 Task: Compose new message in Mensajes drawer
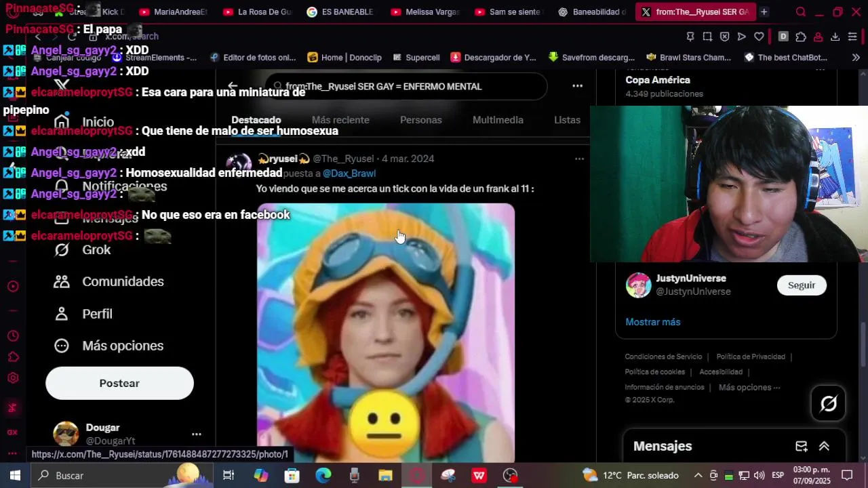coord(802,446)
